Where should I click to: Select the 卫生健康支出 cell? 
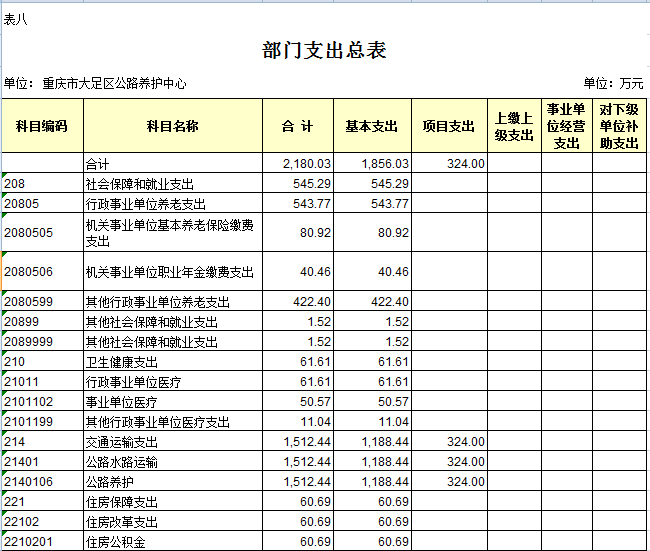tap(173, 361)
